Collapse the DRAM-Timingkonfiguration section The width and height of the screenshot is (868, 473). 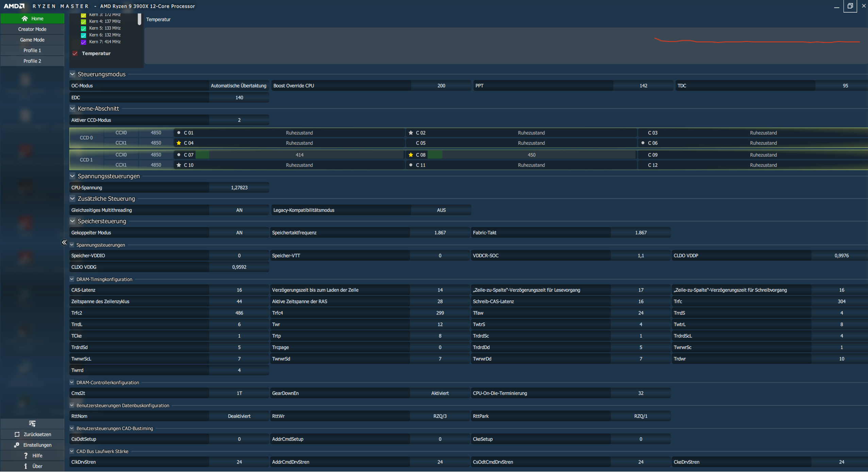(72, 280)
